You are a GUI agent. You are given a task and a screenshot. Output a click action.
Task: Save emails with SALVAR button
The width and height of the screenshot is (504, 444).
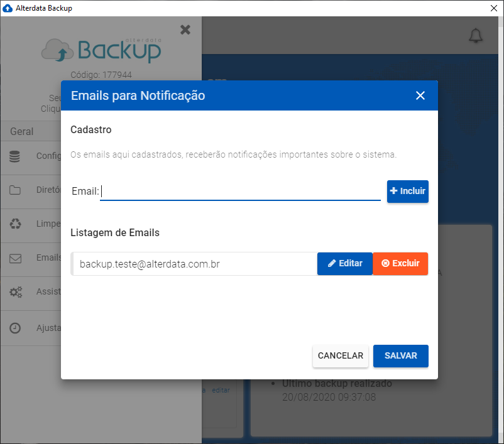pos(401,355)
